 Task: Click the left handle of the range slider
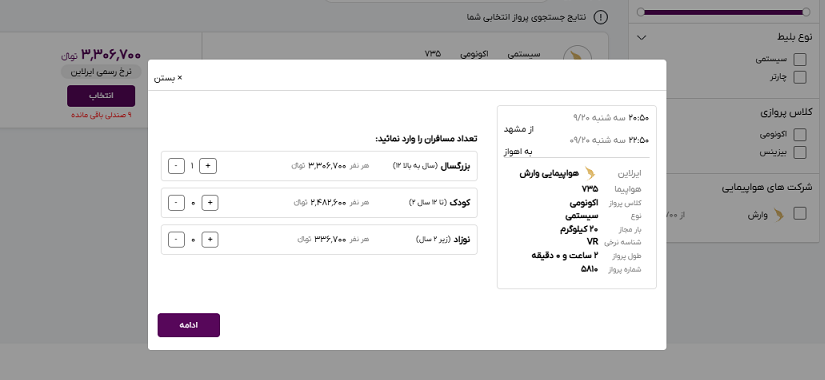coord(640,12)
